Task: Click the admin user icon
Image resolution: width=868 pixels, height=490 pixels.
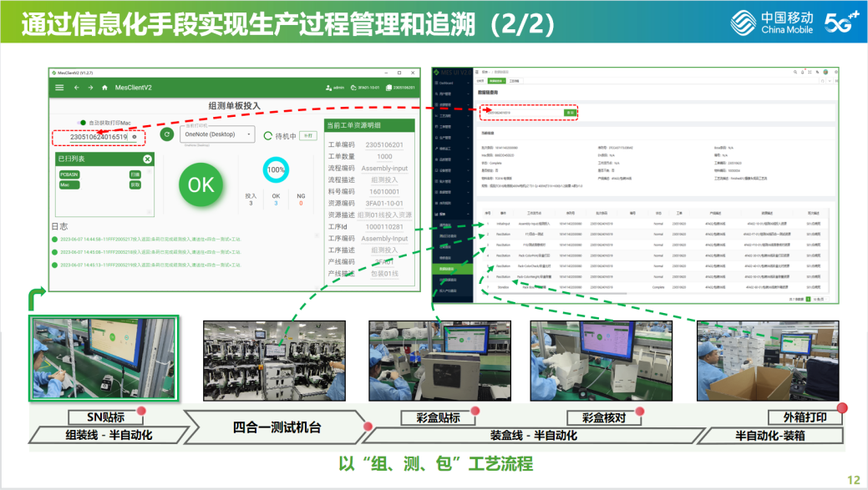Action: coord(329,88)
